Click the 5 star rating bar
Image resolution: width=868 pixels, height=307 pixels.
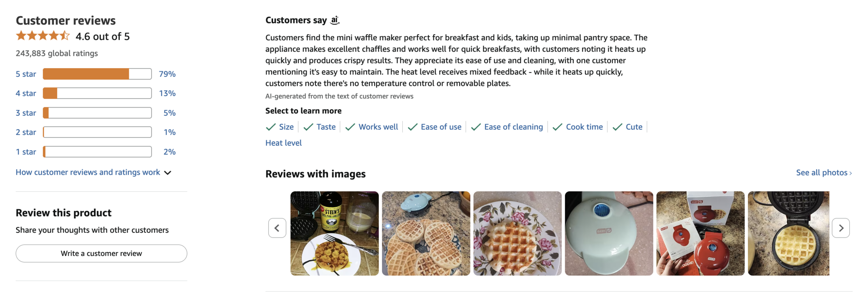(x=97, y=74)
